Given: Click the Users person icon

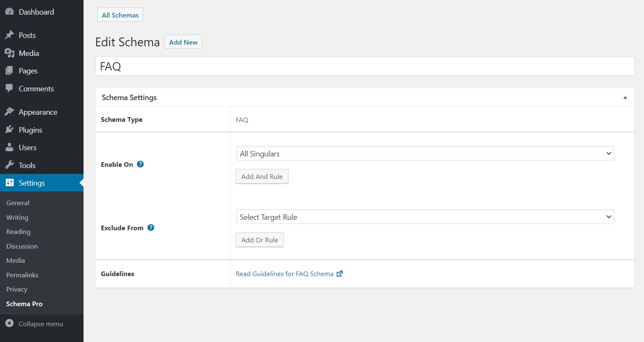Looking at the screenshot, I should point(10,147).
